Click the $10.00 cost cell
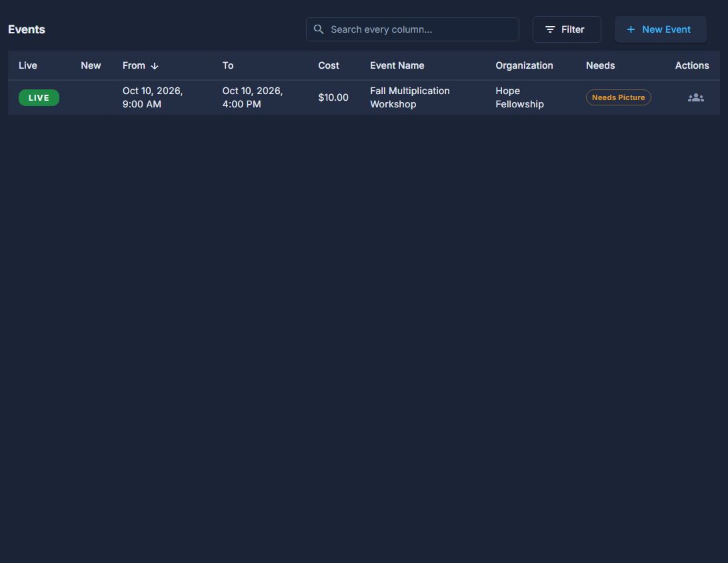This screenshot has height=563, width=728. pyautogui.click(x=333, y=97)
